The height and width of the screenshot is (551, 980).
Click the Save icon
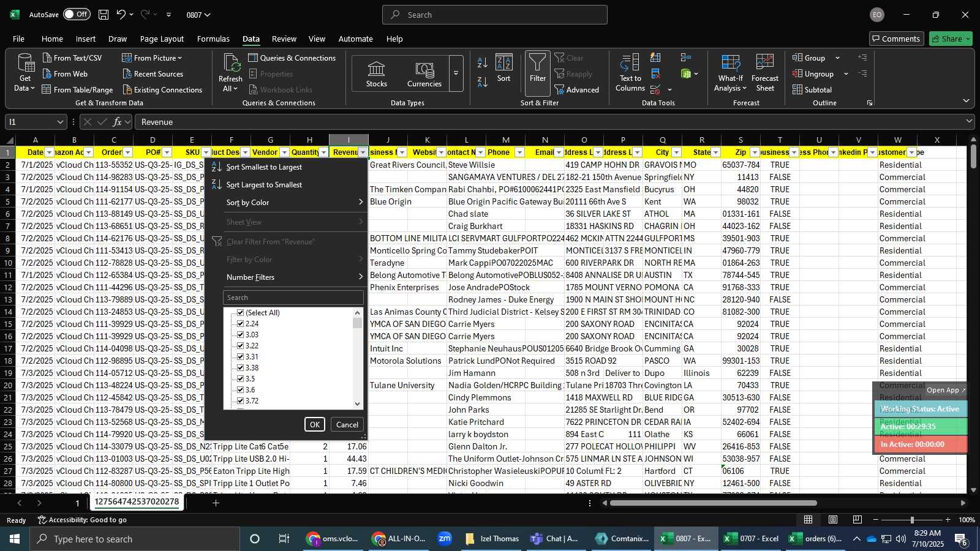coord(104,15)
